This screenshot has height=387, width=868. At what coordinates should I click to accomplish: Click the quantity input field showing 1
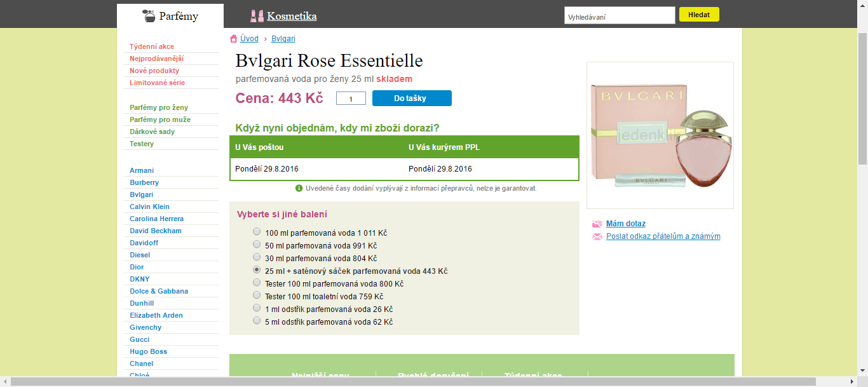[351, 98]
